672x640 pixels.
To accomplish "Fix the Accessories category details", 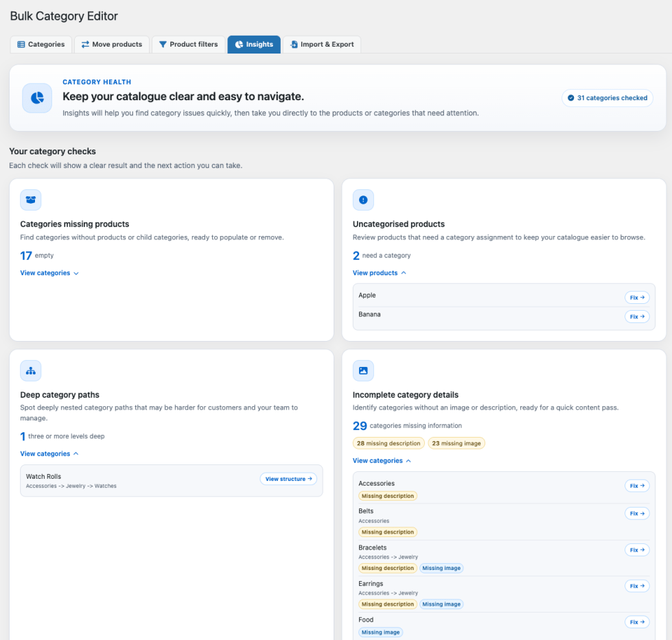I will [637, 486].
